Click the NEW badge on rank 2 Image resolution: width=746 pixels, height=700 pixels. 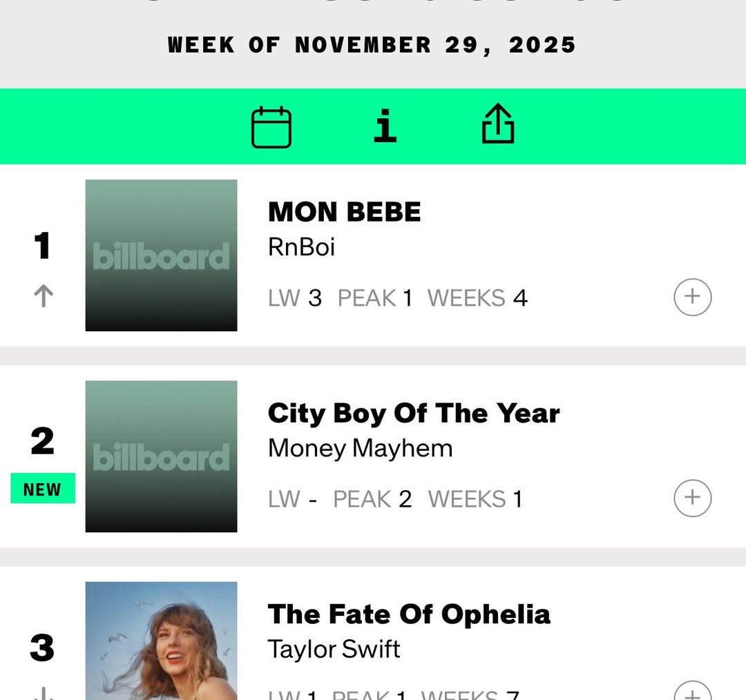42,489
